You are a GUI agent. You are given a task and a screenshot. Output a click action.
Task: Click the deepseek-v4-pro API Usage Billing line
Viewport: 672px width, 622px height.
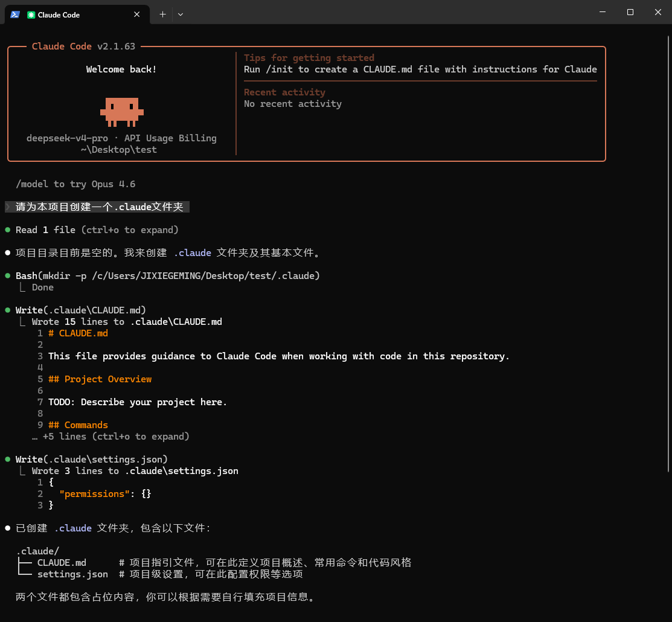coord(122,138)
